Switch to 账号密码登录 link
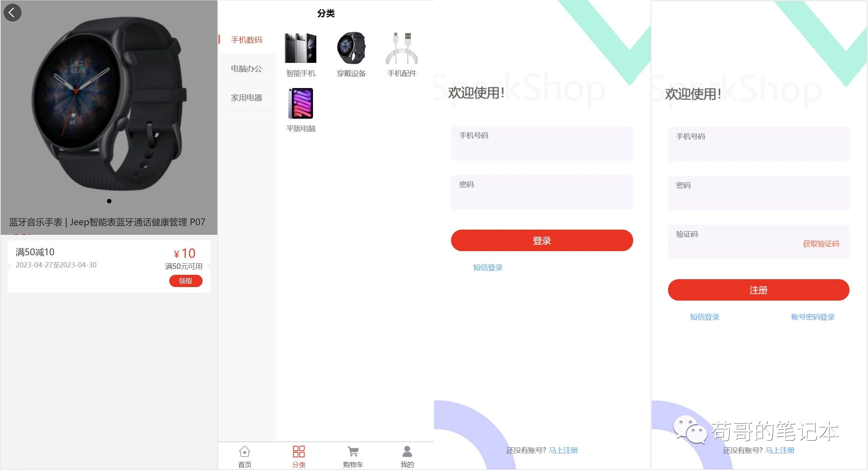 coord(812,317)
